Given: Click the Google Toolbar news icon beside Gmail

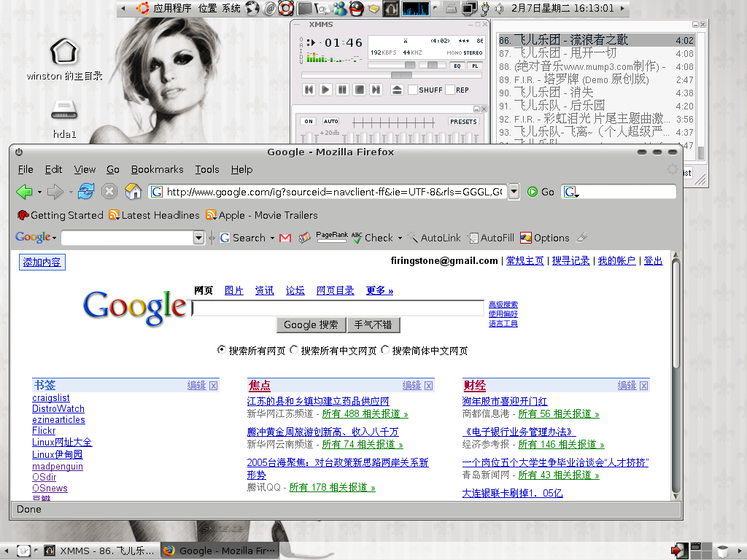Looking at the screenshot, I should pyautogui.click(x=304, y=238).
